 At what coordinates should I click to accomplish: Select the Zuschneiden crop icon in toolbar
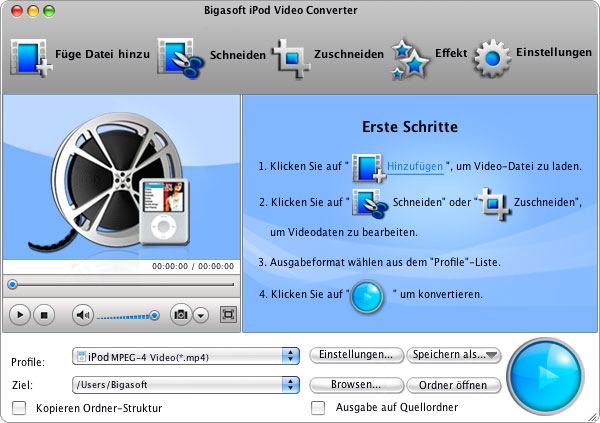pos(291,58)
